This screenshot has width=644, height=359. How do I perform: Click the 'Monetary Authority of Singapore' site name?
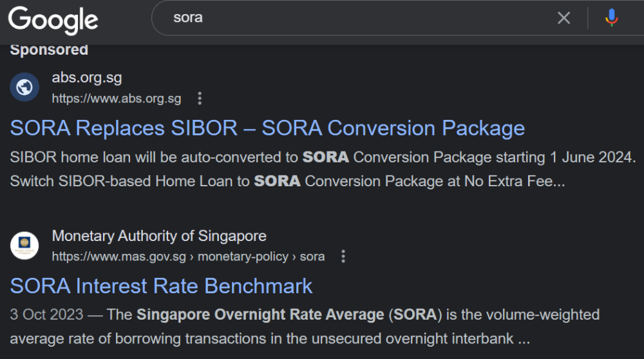click(159, 236)
